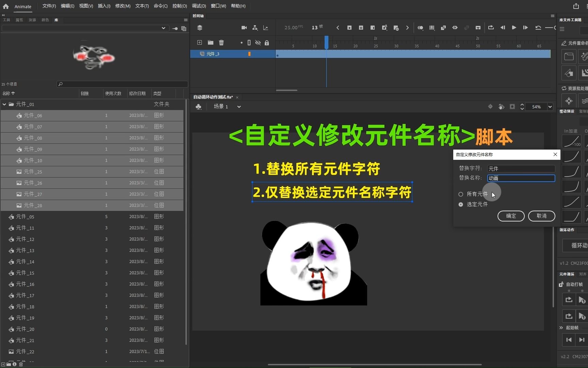Open the 场景 1 scene dropdown

click(239, 107)
